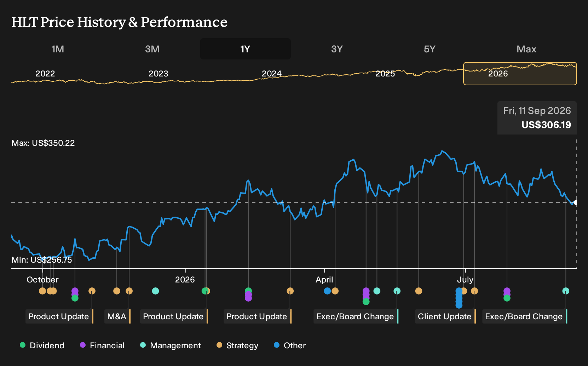
Task: Open the Client Update event label
Action: pos(445,316)
